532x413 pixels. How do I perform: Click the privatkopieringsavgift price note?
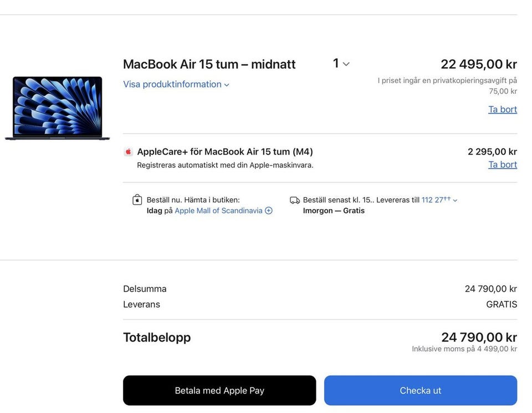tap(447, 85)
